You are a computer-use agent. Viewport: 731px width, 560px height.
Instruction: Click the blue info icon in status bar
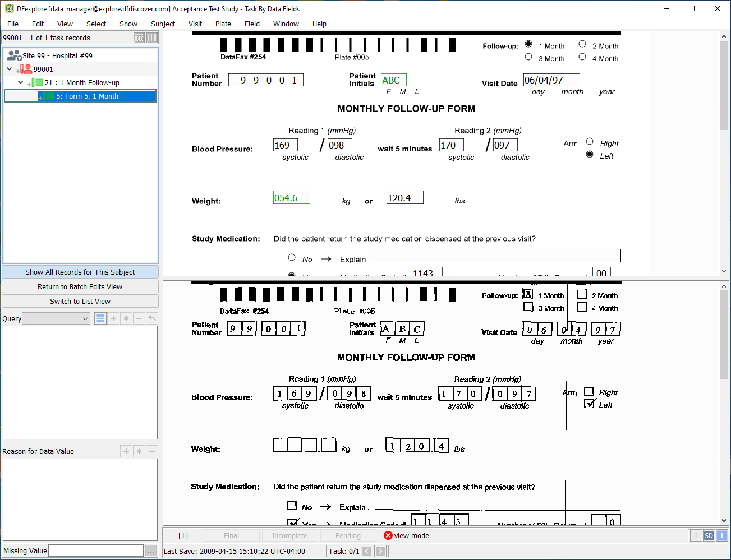tap(721, 536)
